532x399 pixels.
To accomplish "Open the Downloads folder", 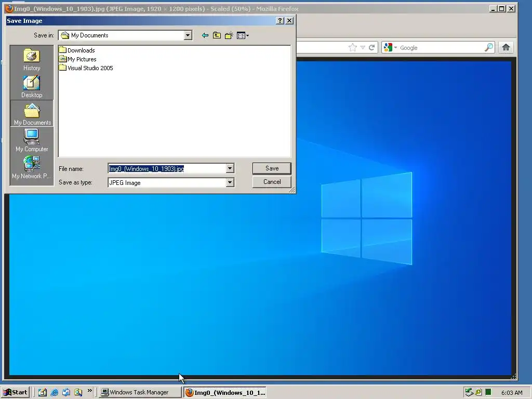I will pyautogui.click(x=77, y=50).
